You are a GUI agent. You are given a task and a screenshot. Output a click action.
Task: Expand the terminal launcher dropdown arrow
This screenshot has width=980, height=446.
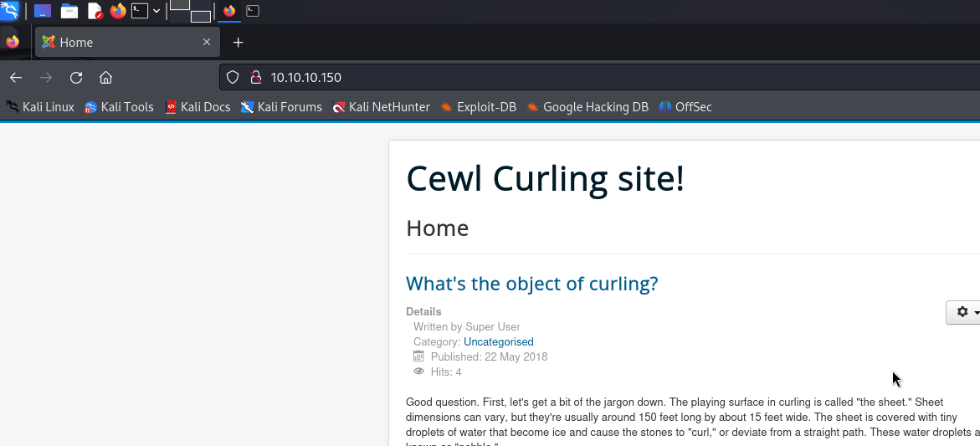[156, 11]
